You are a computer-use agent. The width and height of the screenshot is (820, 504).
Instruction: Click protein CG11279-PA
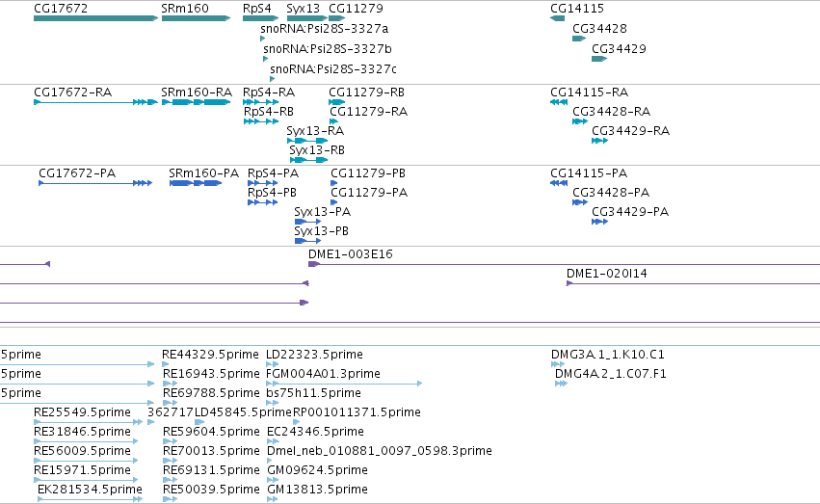(x=369, y=193)
